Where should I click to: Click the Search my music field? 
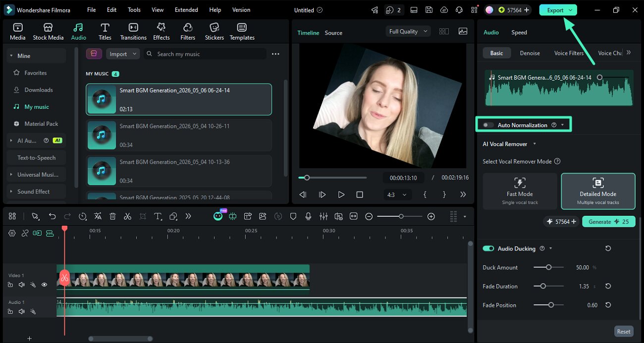tap(205, 54)
